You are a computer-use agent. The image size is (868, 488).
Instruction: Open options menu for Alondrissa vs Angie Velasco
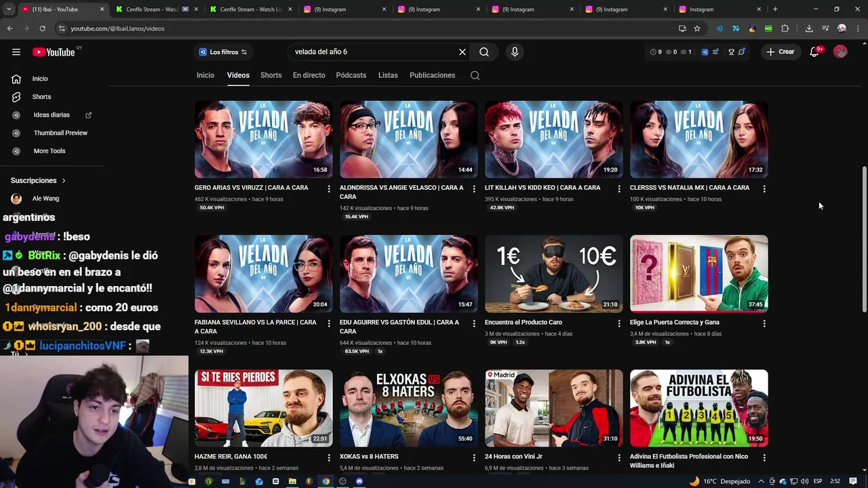coord(474,189)
